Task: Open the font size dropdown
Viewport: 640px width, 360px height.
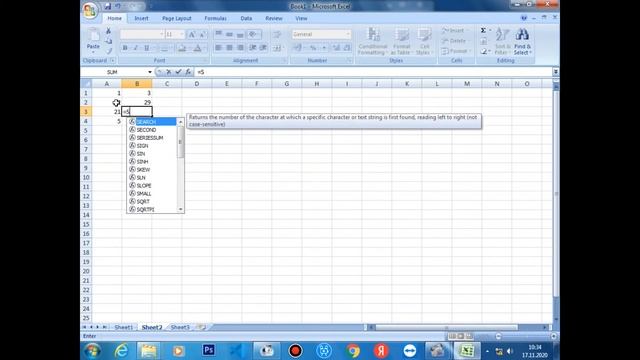Action: coord(182,35)
